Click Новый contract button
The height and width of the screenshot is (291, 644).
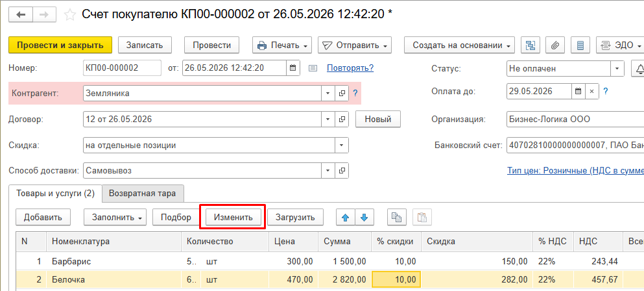point(378,120)
